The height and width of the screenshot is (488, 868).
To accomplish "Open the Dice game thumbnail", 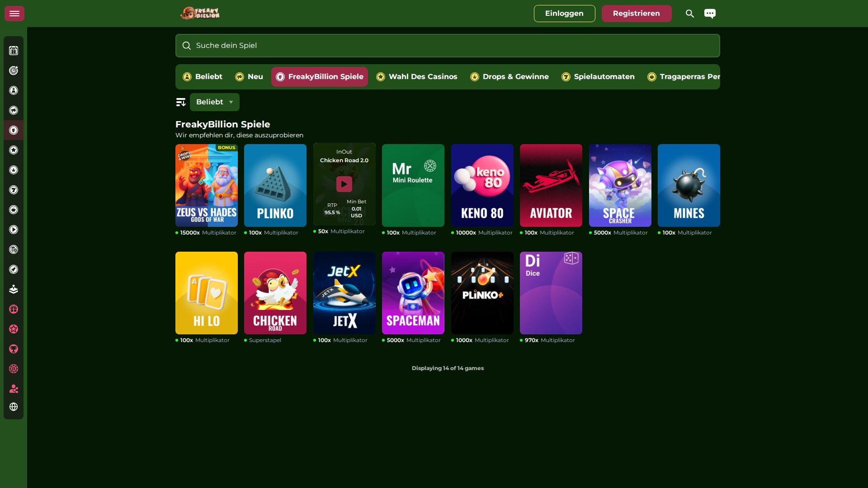I will (551, 293).
